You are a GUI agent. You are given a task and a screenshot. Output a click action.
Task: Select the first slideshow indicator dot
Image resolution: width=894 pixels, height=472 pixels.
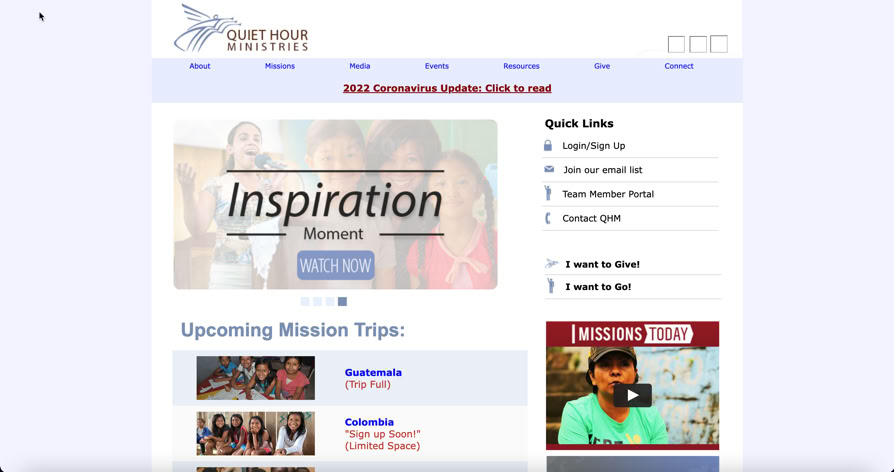click(305, 302)
